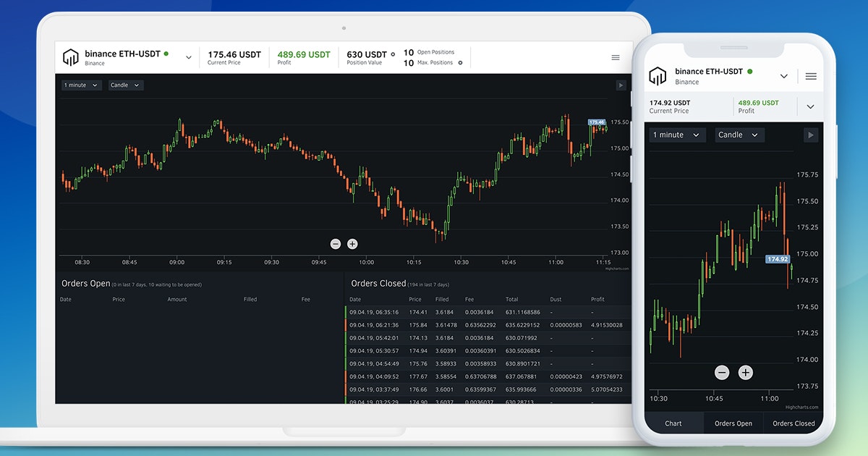Select order row 09.04.19, 04:54:49

click(x=488, y=363)
